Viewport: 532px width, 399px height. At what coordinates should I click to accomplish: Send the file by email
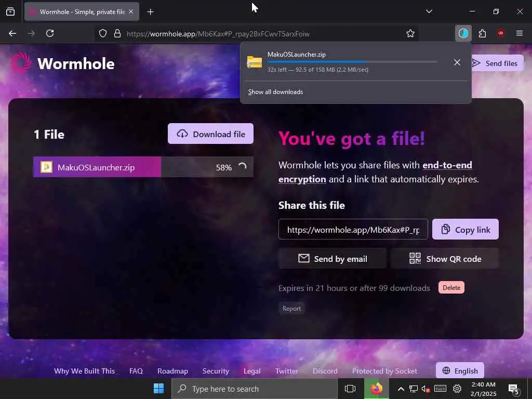[332, 259]
